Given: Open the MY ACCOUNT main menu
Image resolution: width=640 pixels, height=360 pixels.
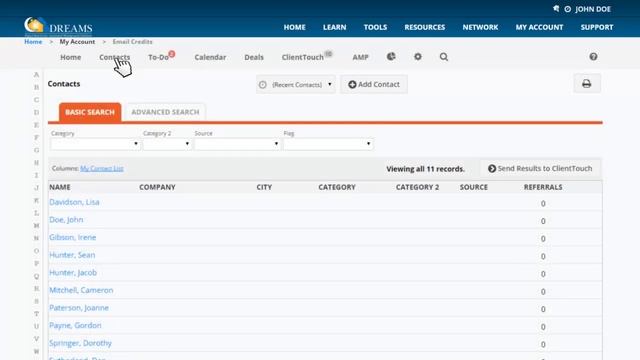Looking at the screenshot, I should [539, 27].
